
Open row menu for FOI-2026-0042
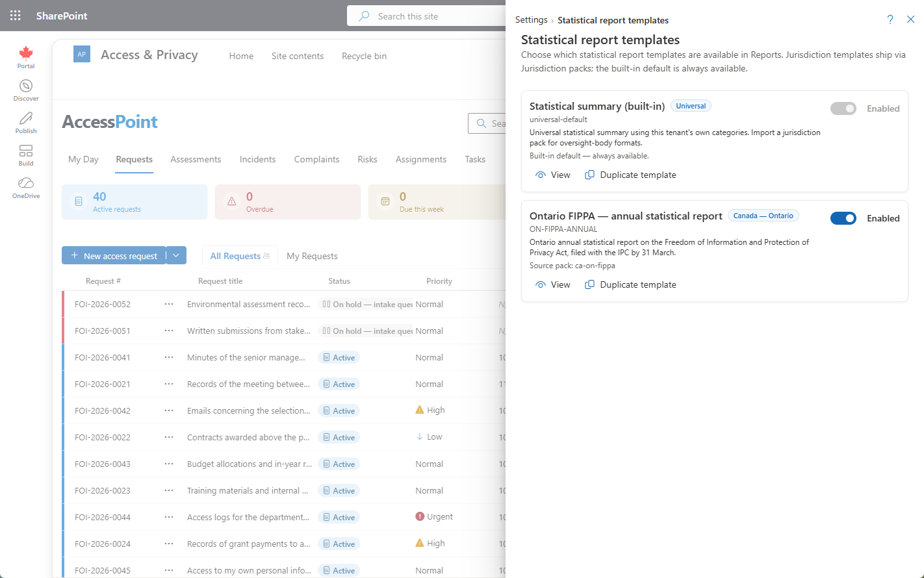[x=169, y=410]
